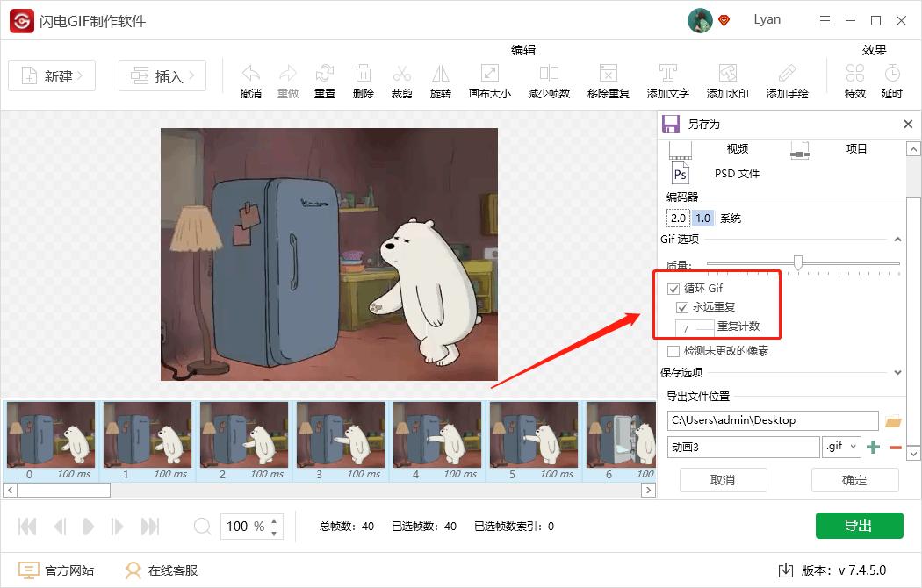Open the Effects (特效) panel
This screenshot has width=922, height=588.
[854, 79]
